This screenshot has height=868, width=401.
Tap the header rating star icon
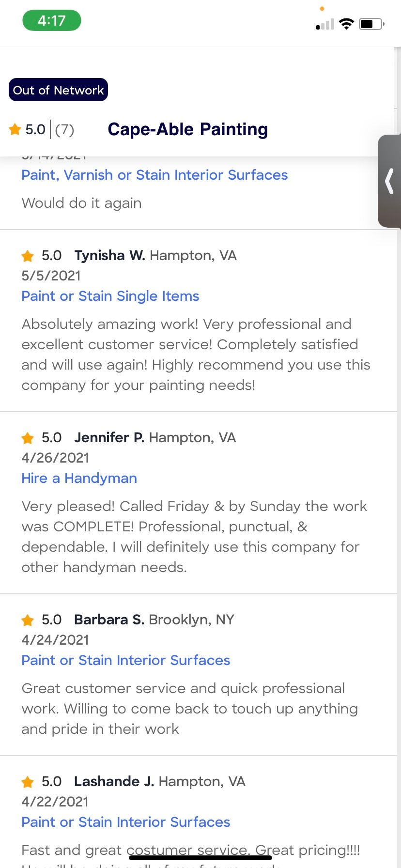(15, 129)
